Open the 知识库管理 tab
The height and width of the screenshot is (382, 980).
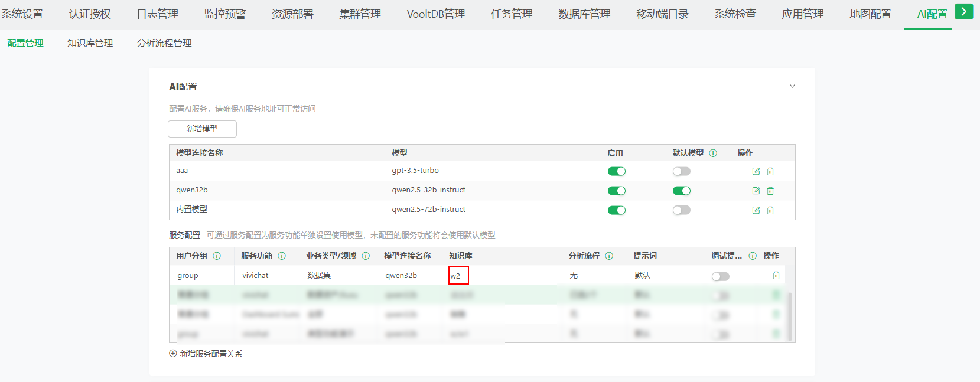[x=90, y=43]
